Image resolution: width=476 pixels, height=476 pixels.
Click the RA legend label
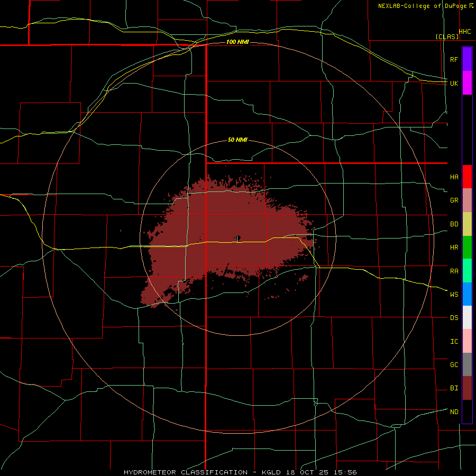(454, 271)
